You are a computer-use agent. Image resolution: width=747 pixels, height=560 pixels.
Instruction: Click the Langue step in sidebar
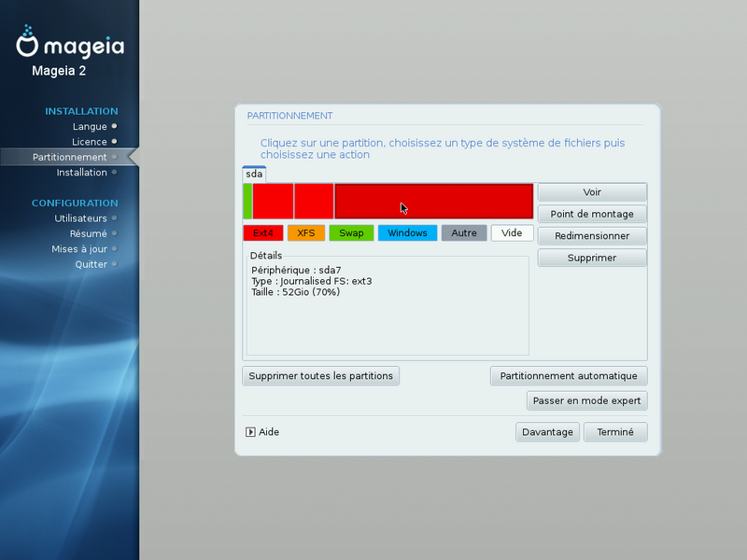90,127
